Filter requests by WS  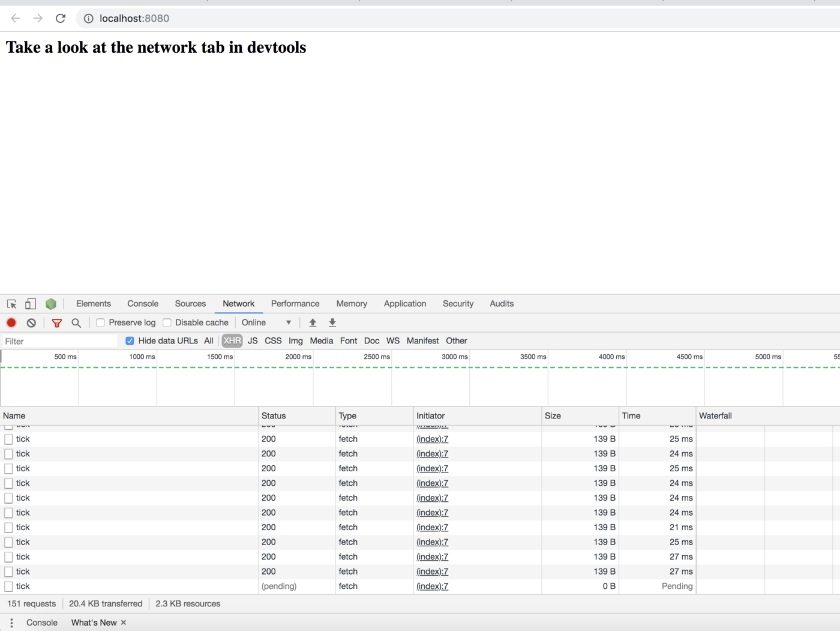tap(393, 340)
